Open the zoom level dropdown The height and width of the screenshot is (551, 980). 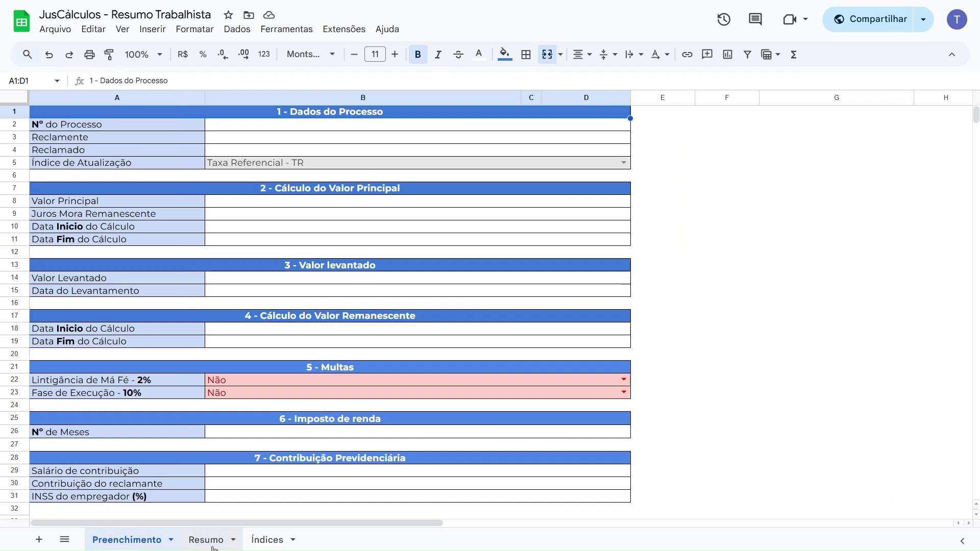click(143, 54)
